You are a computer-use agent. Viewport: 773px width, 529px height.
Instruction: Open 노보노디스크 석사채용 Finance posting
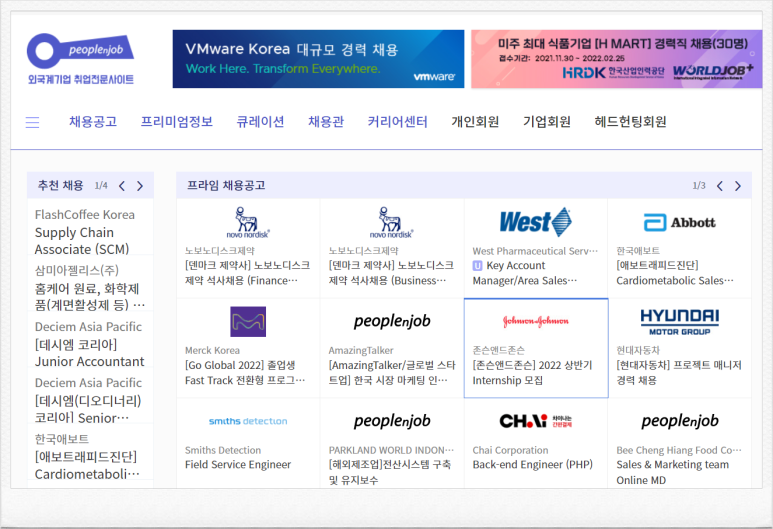tap(247, 273)
